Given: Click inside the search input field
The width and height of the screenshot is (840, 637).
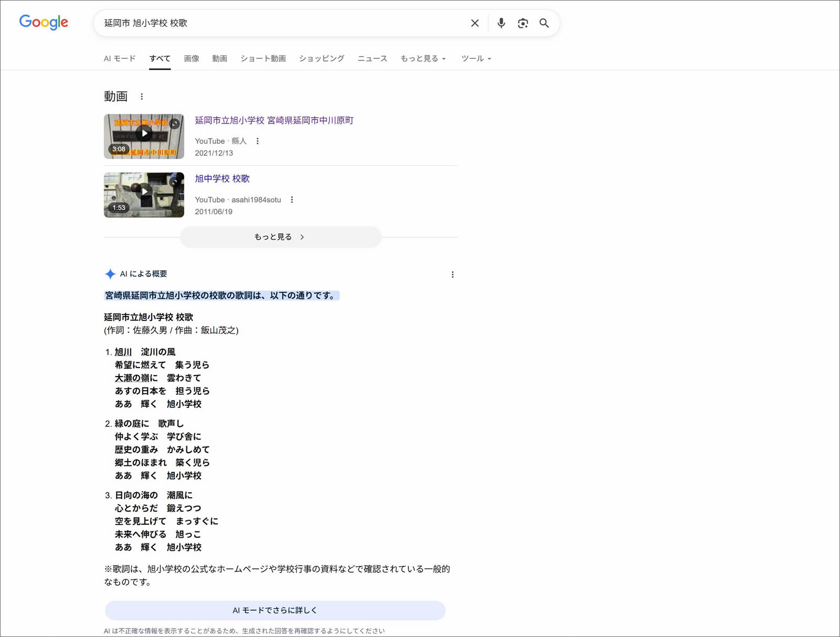Looking at the screenshot, I should click(289, 23).
